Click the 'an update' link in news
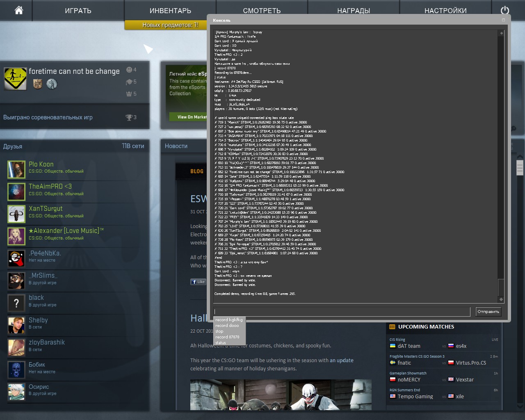Image resolution: width=525 pixels, height=420 pixels. (341, 361)
